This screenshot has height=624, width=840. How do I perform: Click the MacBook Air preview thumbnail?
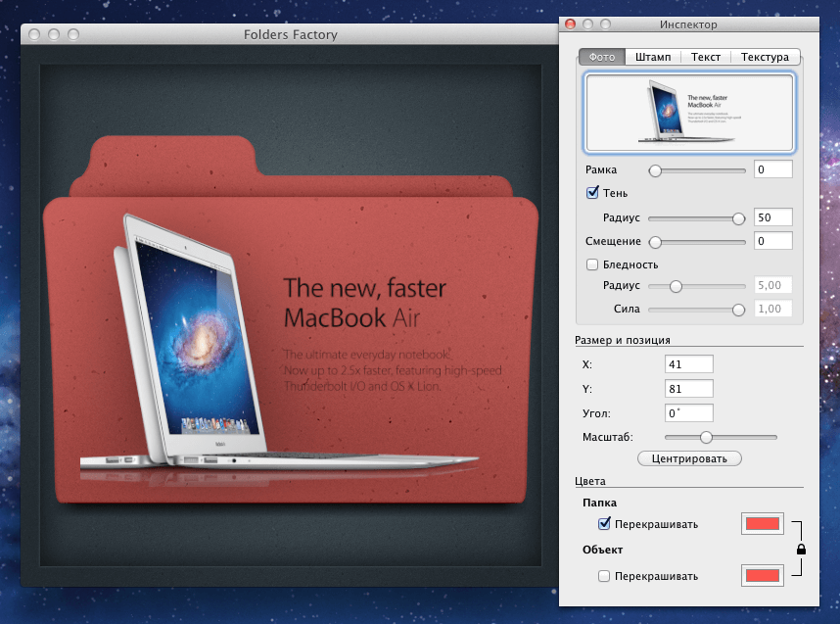tap(688, 113)
